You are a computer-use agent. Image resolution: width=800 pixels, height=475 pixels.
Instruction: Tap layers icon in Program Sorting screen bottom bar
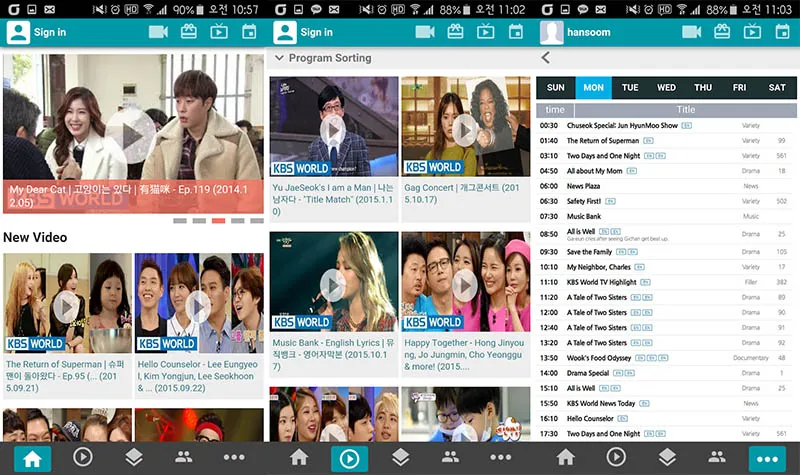point(401,457)
